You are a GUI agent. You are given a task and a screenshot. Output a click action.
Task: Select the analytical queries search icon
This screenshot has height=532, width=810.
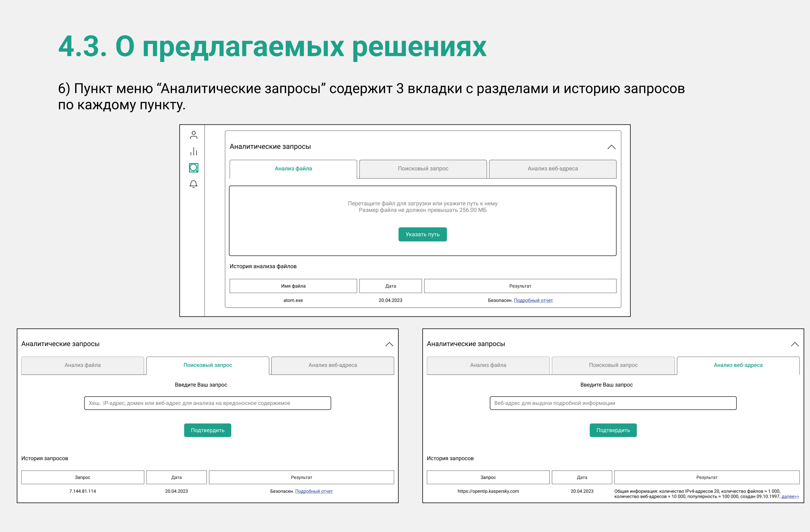[194, 168]
